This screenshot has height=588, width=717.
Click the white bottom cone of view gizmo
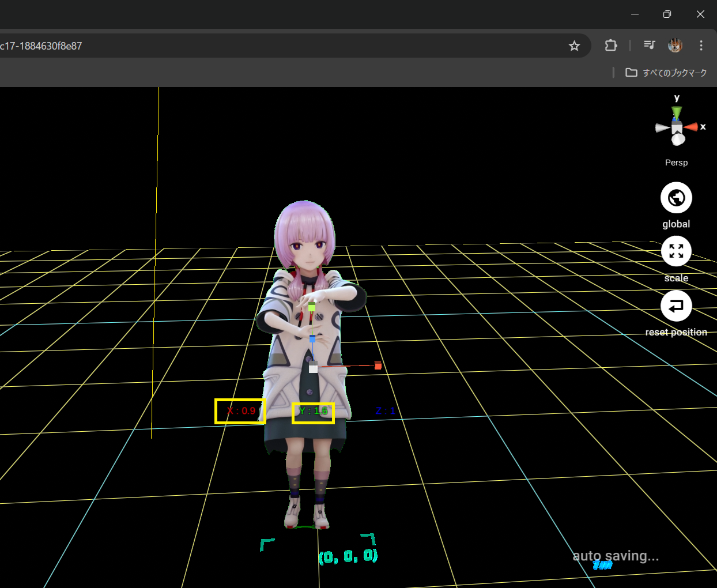(x=678, y=139)
